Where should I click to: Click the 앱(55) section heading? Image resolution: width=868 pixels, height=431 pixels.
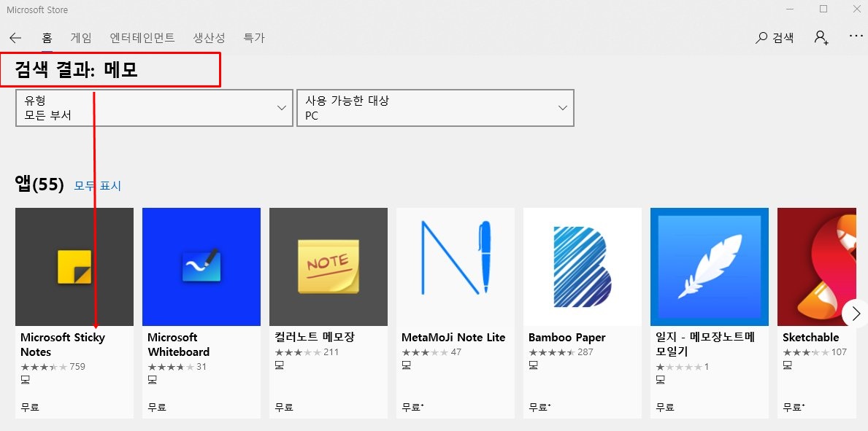coord(40,185)
